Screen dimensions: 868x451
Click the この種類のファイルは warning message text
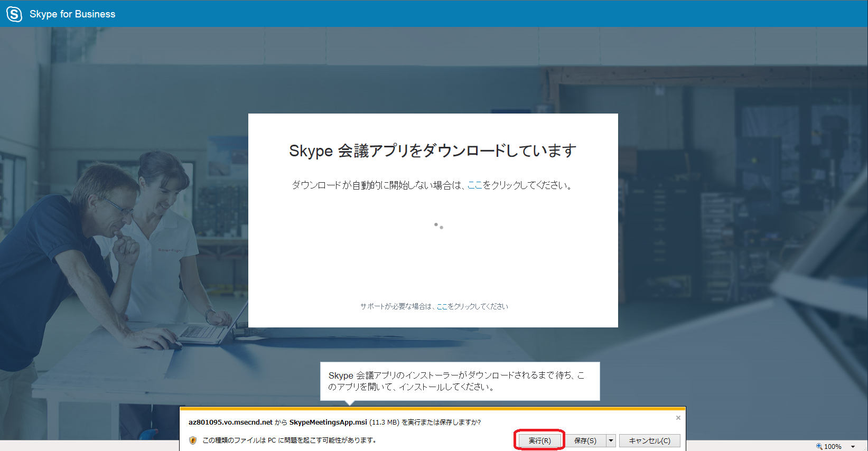pos(290,440)
